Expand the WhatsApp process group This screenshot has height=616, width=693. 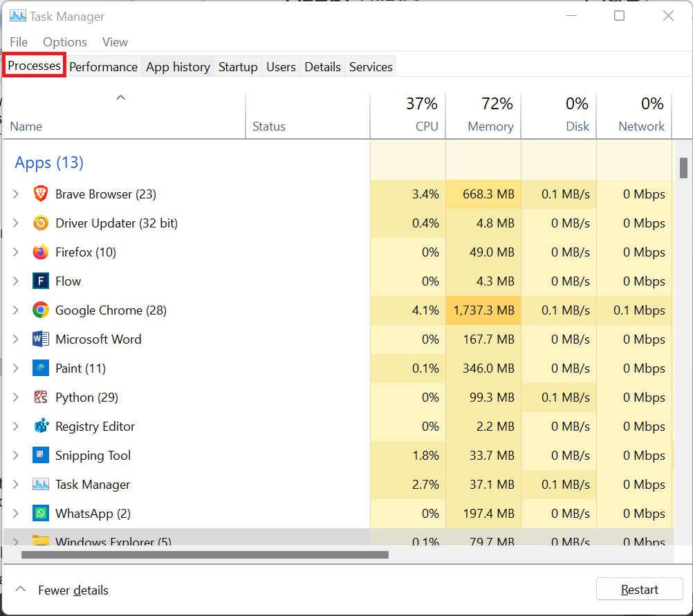point(16,513)
